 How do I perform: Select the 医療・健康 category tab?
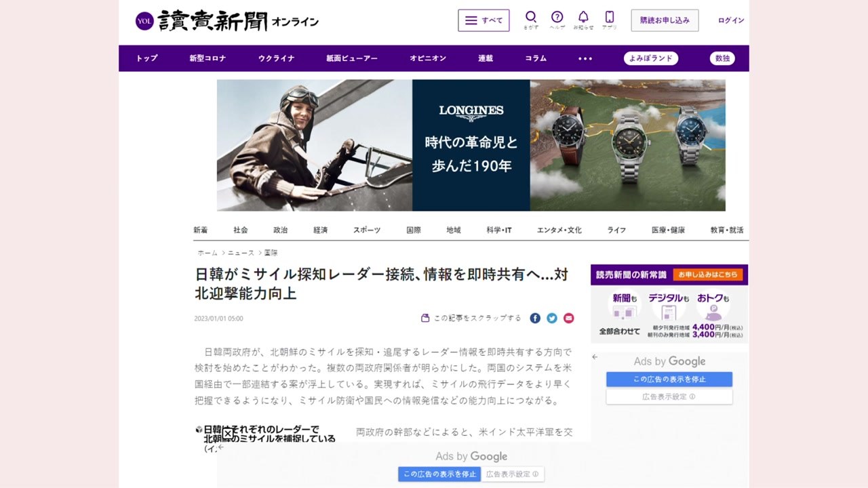pyautogui.click(x=668, y=230)
